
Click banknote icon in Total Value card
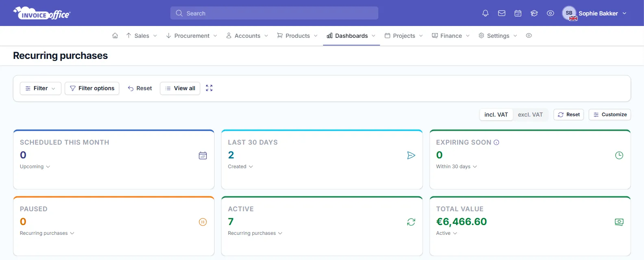[x=619, y=222]
